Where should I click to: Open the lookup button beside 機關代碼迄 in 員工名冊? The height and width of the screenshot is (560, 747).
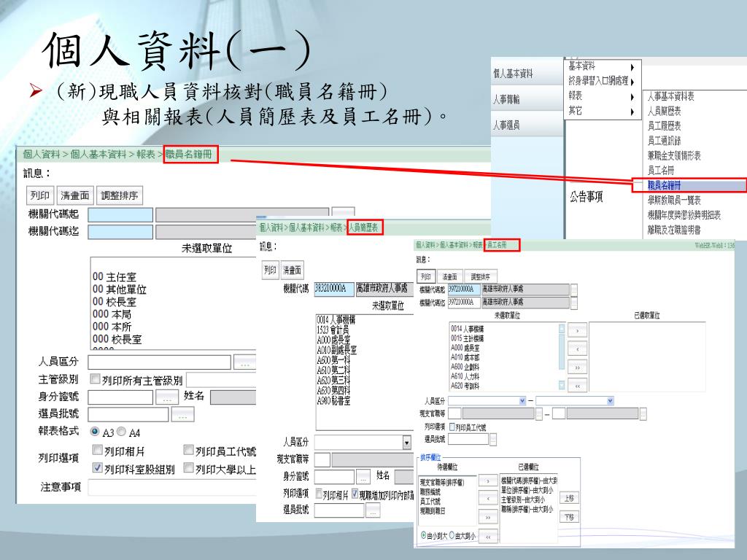coord(574,303)
